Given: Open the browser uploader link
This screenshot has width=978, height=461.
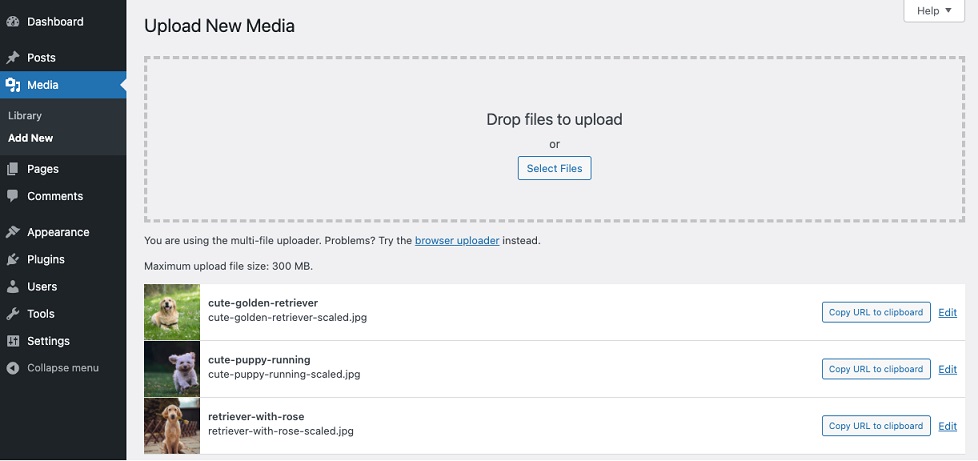Looking at the screenshot, I should click(457, 240).
